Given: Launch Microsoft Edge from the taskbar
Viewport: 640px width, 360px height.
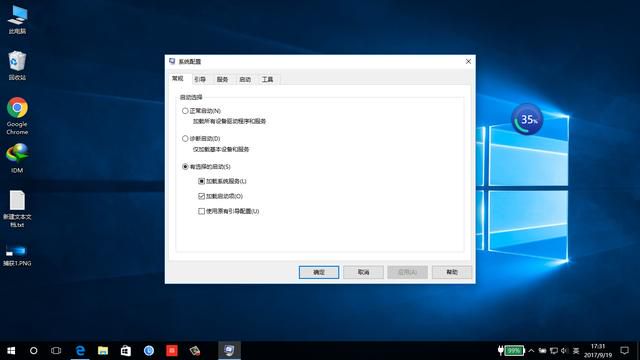Looking at the screenshot, I should (80, 351).
